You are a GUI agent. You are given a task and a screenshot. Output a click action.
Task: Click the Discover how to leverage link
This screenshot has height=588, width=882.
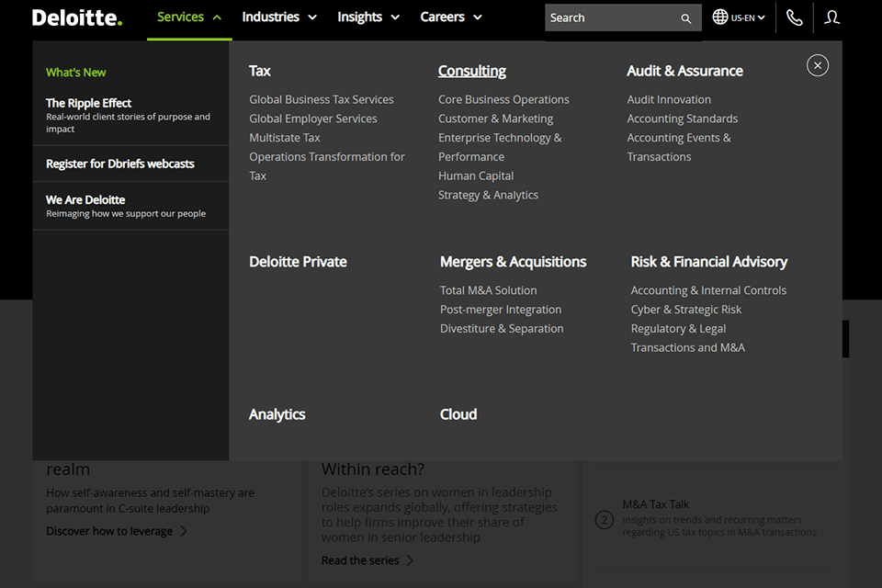tap(109, 531)
